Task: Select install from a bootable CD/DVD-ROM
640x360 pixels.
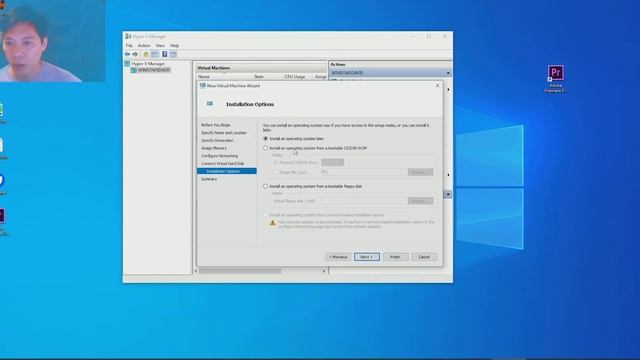Action: (x=266, y=148)
